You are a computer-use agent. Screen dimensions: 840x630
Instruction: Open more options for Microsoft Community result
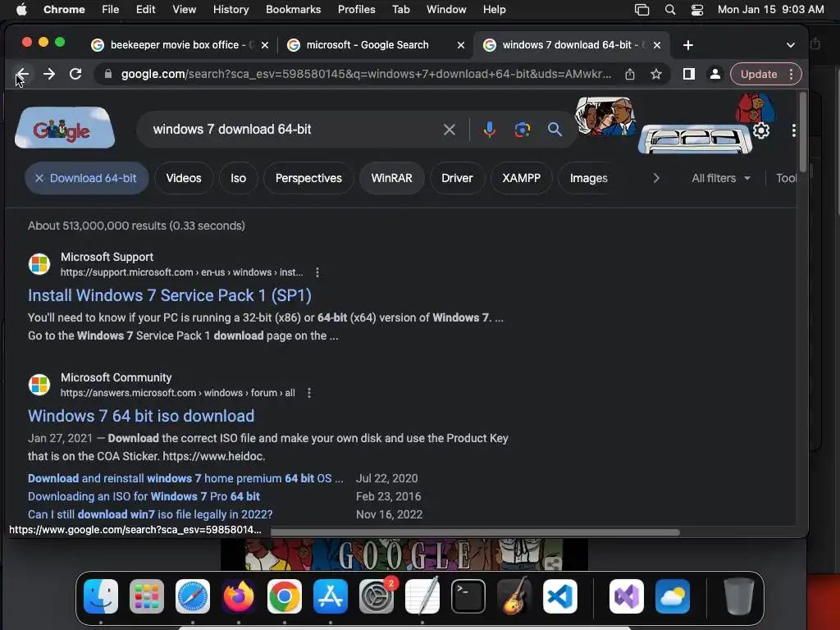point(309,393)
